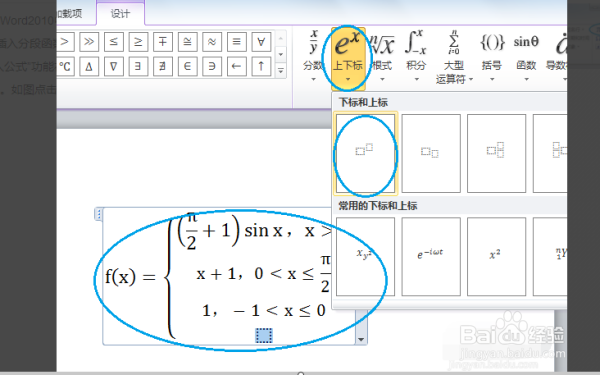Insert the degrees Celsius ℃ symbol
Image resolution: width=600 pixels, height=375 pixels.
pyautogui.click(x=65, y=66)
